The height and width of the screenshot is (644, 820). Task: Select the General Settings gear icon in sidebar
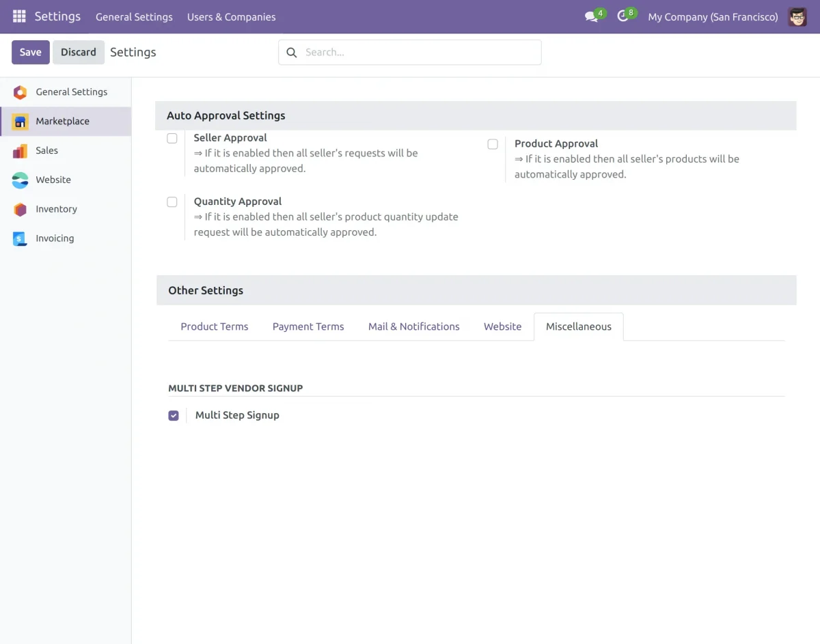coord(20,92)
